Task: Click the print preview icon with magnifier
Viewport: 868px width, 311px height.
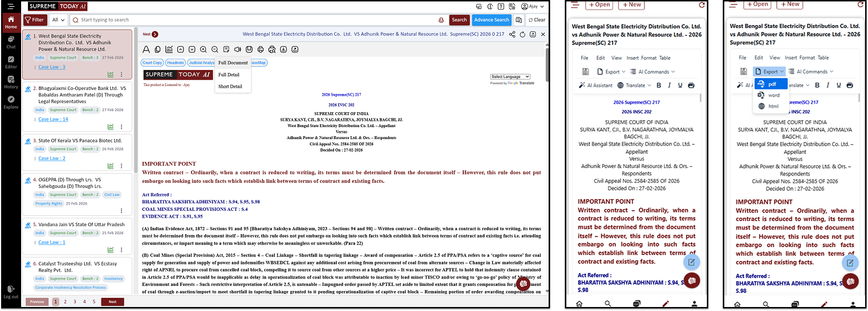Action: 272,50
